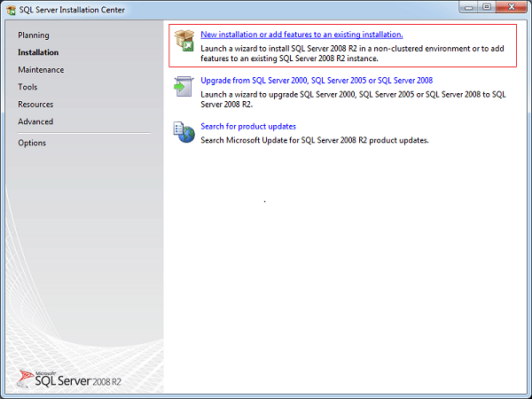532x399 pixels.
Task: Click Search for product updates link
Action: 248,126
